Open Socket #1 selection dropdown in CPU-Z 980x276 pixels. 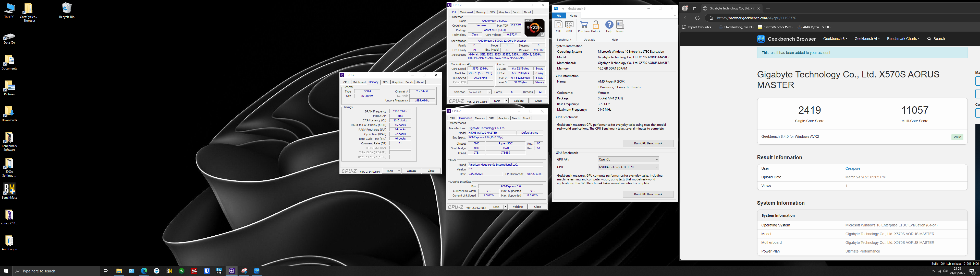pyautogui.click(x=479, y=92)
